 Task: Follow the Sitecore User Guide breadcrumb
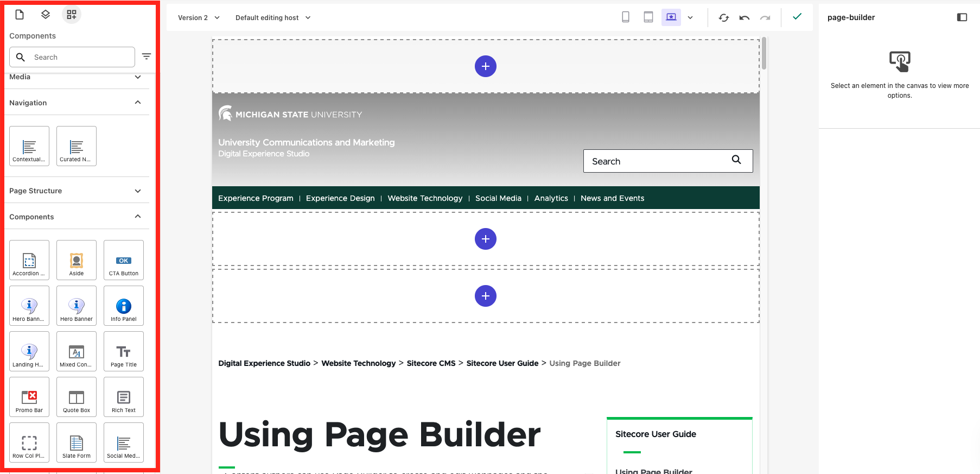[502, 363]
